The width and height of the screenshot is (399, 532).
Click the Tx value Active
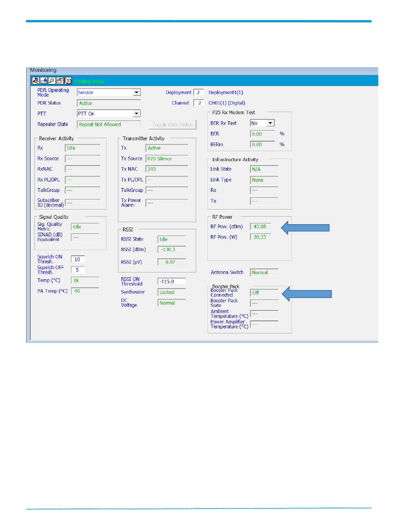click(x=167, y=148)
